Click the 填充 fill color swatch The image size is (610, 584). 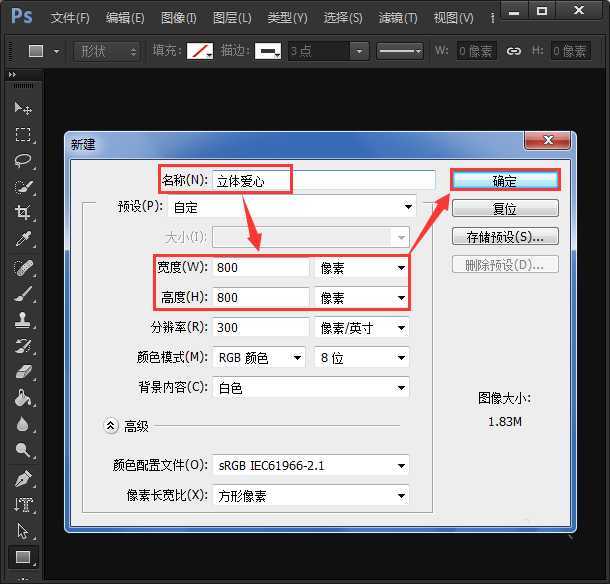(x=202, y=51)
